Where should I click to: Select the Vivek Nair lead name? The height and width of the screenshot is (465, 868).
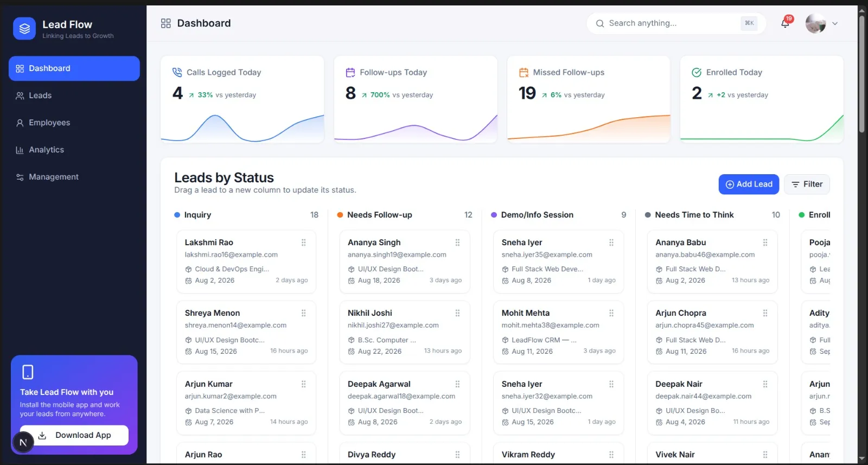point(675,455)
